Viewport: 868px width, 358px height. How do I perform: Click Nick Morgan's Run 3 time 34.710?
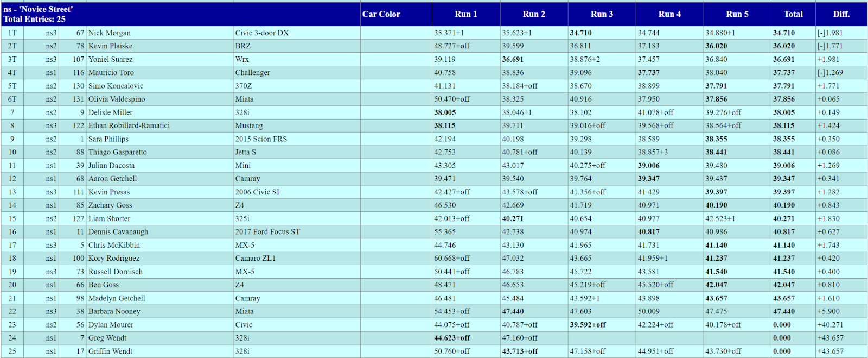[581, 33]
